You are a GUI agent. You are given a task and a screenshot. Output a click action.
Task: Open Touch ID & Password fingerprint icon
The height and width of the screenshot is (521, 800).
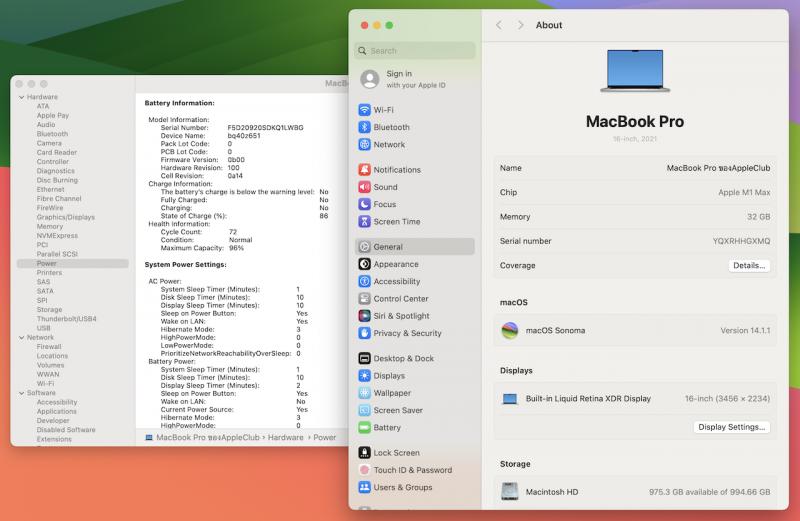364,470
